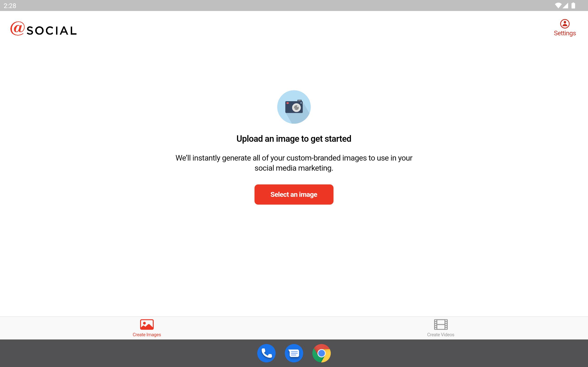Click the custom-branded images description text
Screen dimensions: 588x367
tap(294, 158)
